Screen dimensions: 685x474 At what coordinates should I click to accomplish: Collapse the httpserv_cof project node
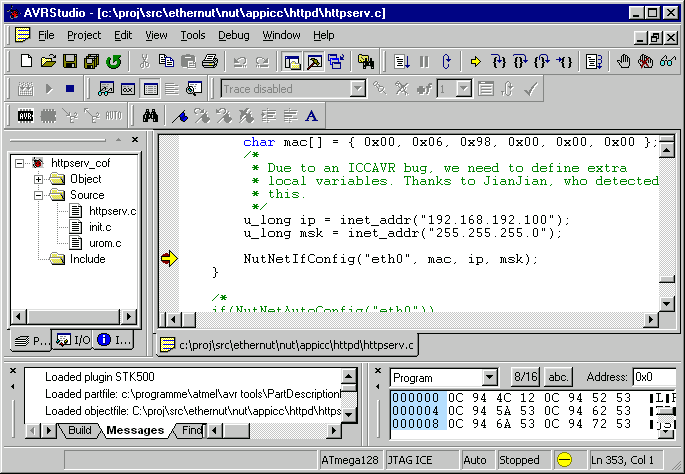coord(19,163)
